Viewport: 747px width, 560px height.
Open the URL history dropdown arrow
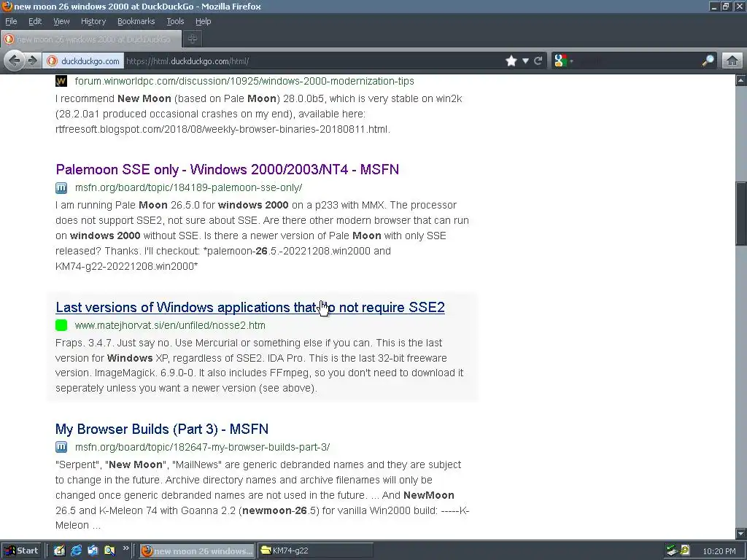[x=525, y=61]
